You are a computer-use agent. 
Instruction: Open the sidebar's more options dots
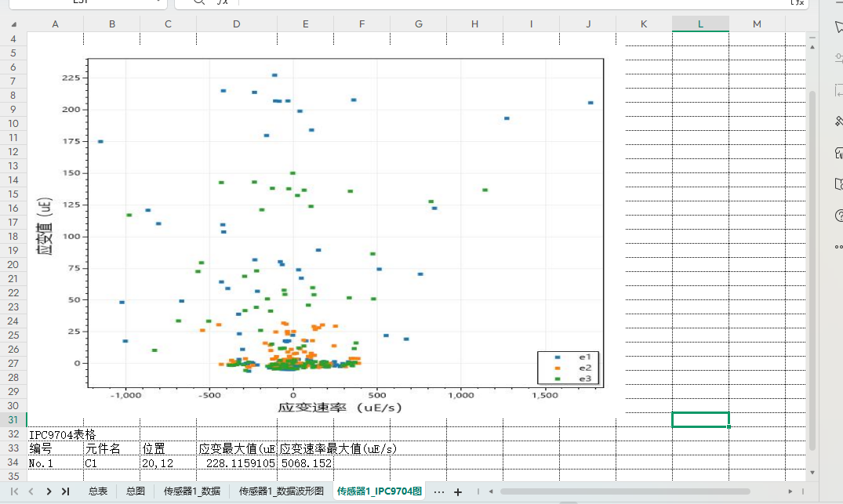point(838,247)
